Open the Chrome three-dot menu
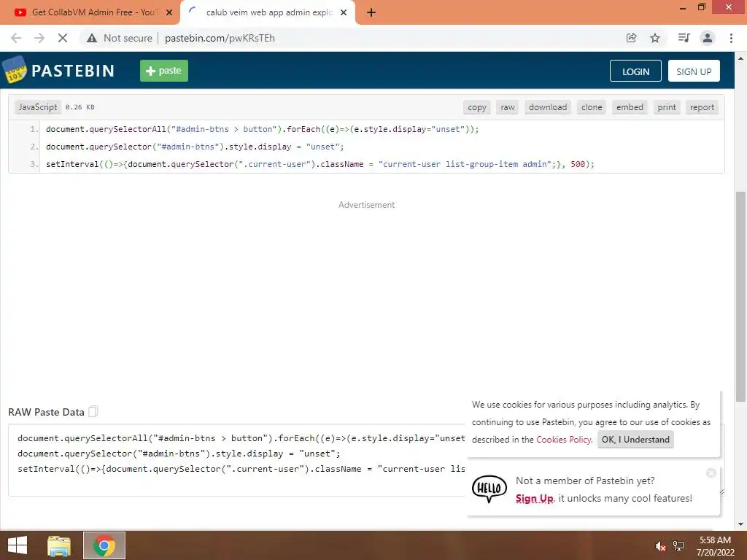The image size is (747, 560). [731, 38]
